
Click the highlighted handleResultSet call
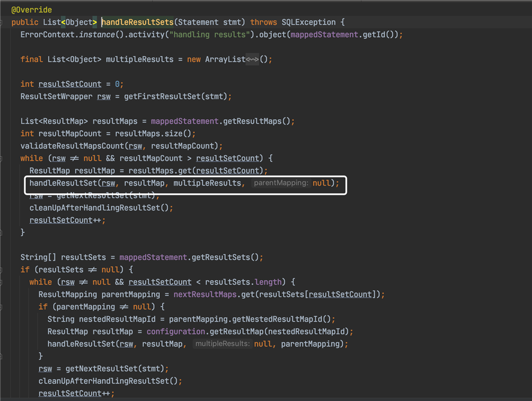[x=63, y=183]
